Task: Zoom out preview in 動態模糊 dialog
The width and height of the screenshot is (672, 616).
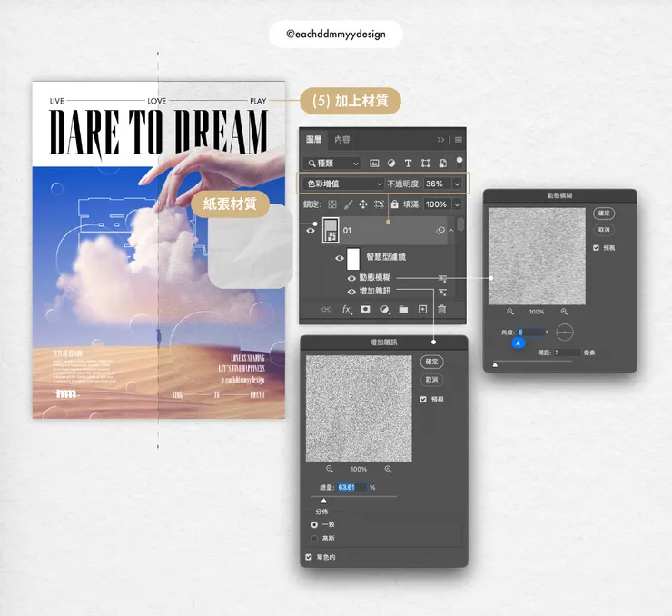Action: [x=510, y=312]
